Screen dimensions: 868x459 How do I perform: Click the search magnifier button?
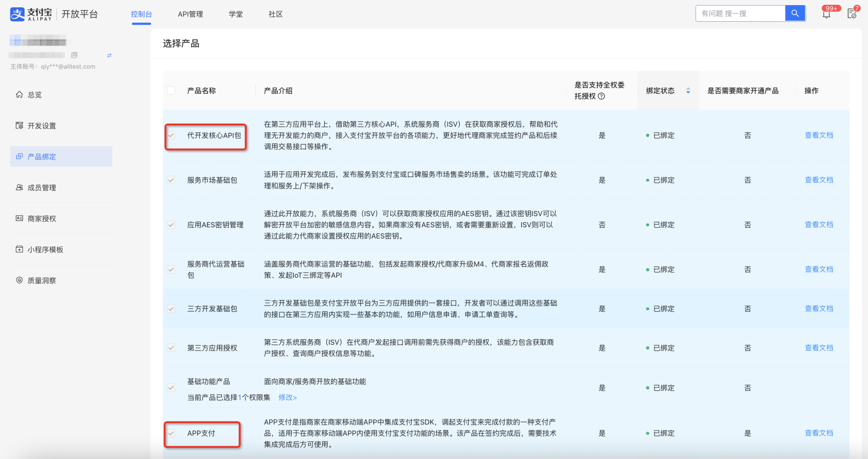[x=795, y=13]
